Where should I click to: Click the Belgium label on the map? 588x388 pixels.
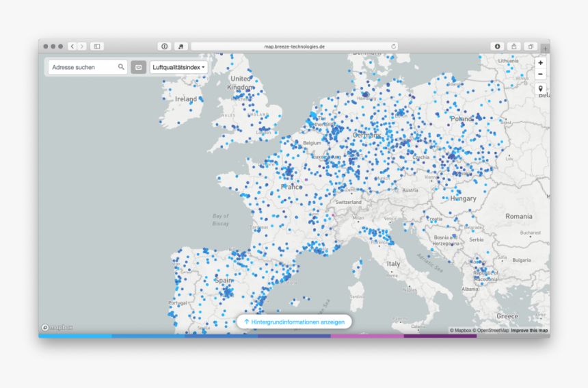[312, 143]
